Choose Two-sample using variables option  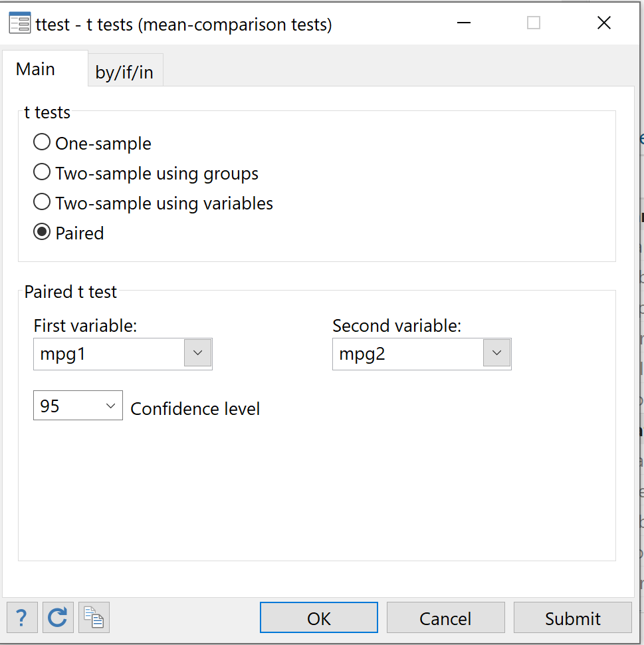(x=42, y=202)
